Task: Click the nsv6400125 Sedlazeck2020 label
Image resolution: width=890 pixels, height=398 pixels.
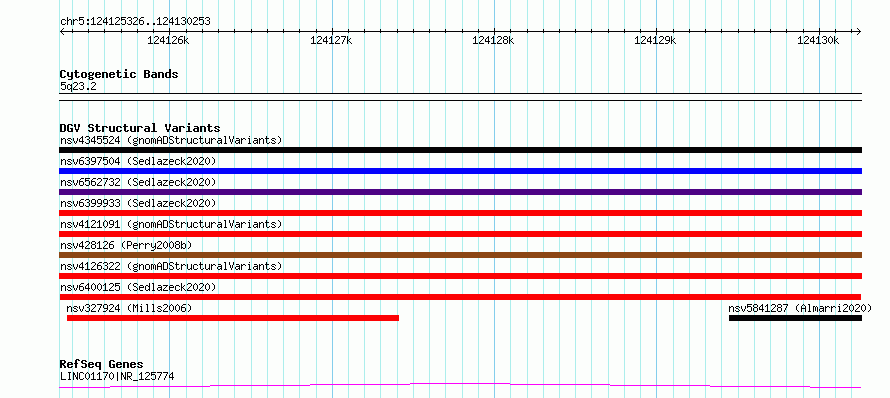Action: tap(138, 287)
